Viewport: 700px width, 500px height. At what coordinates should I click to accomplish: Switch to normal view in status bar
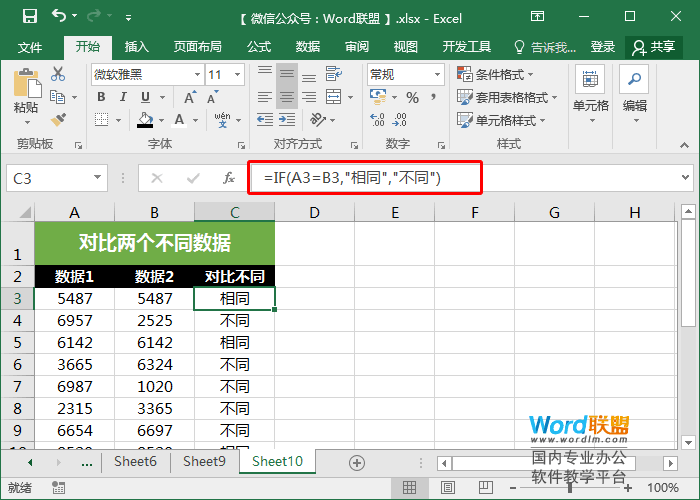(409, 488)
